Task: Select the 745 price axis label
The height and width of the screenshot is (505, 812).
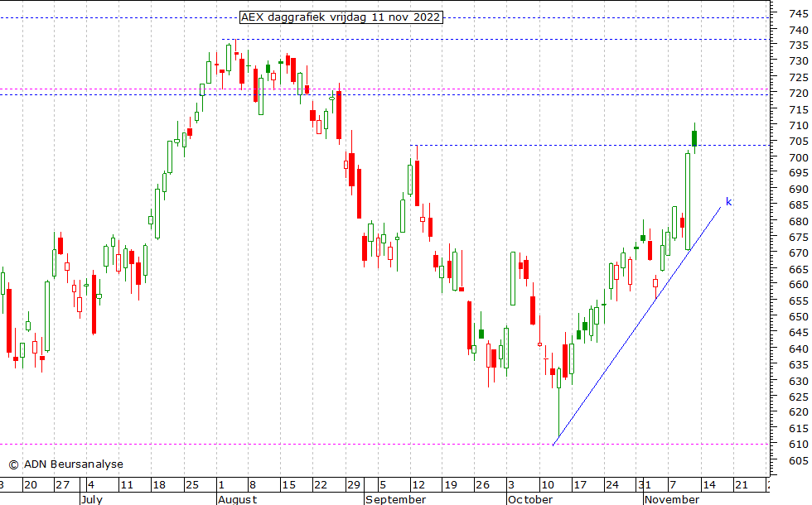Action: click(798, 14)
